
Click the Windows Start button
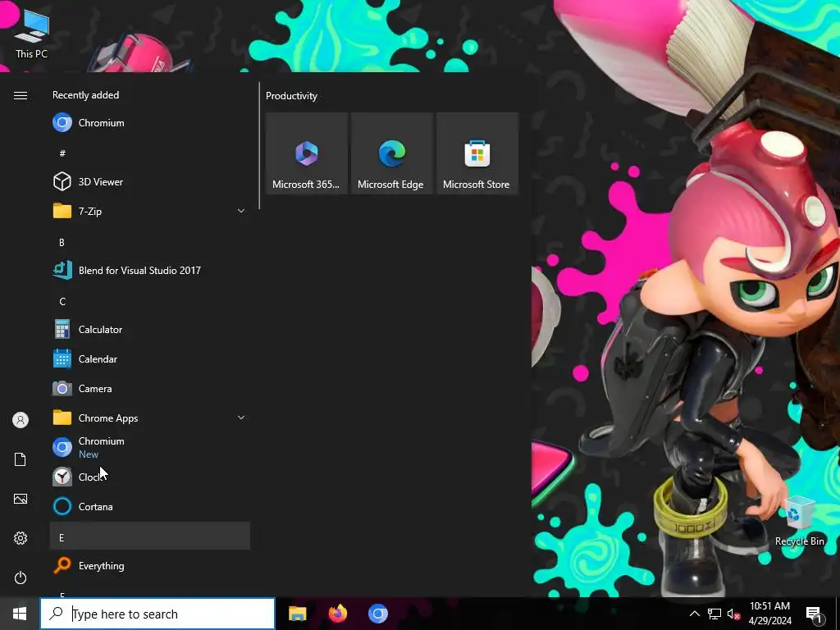point(20,614)
